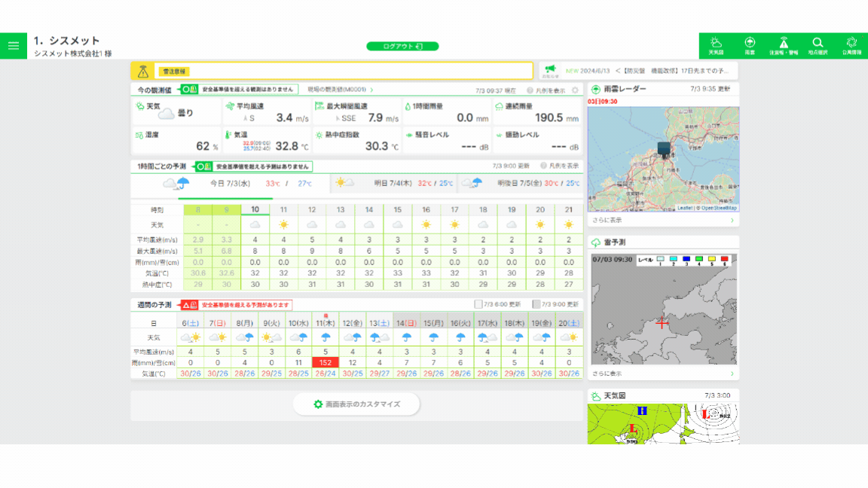The image size is (868, 488).
Task: Click the 14(日) weekly day header
Action: pos(406,323)
